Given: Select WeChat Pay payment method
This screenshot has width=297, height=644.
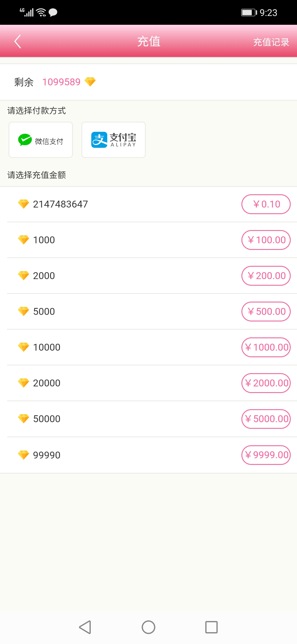Looking at the screenshot, I should pos(41,140).
